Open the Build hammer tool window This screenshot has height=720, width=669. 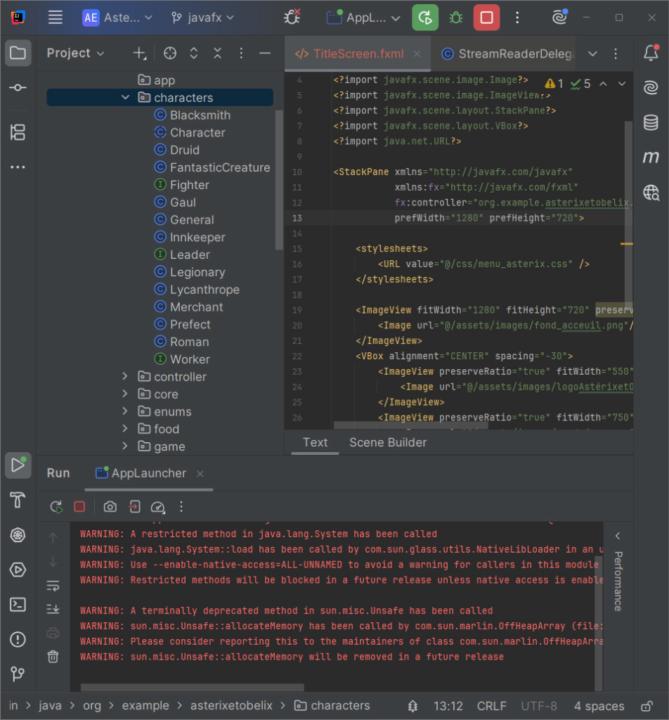click(x=17, y=500)
